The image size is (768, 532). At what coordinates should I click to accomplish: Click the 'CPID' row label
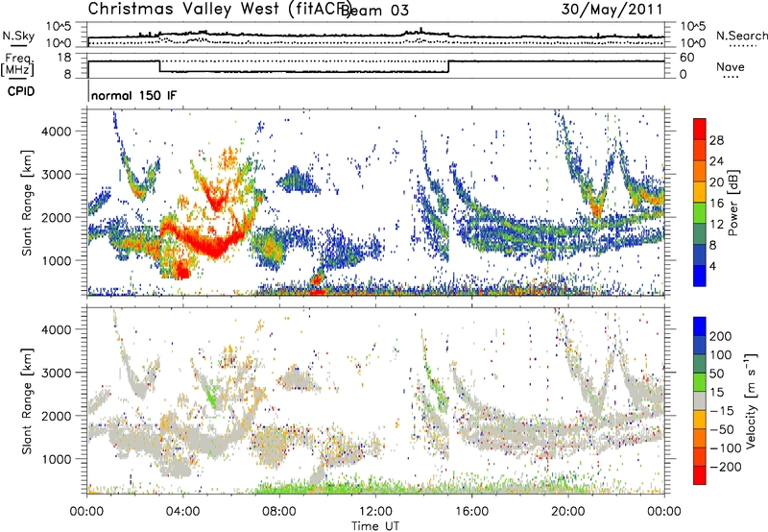(x=21, y=91)
